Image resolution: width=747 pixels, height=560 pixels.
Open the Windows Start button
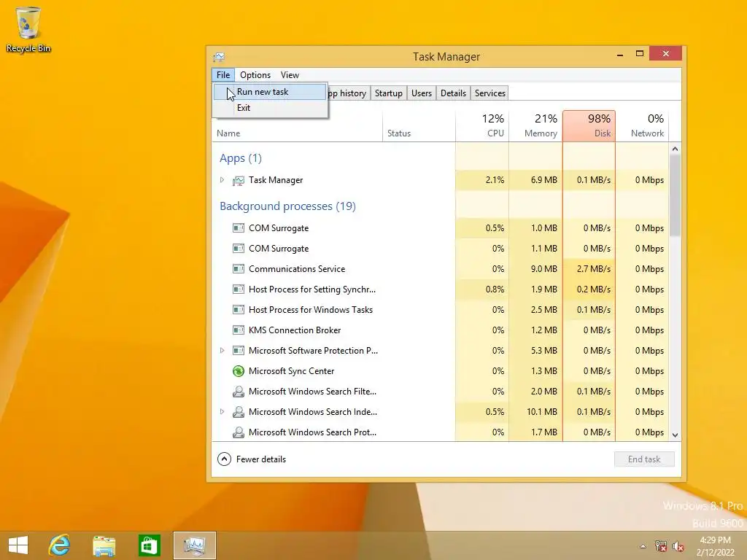[x=18, y=545]
